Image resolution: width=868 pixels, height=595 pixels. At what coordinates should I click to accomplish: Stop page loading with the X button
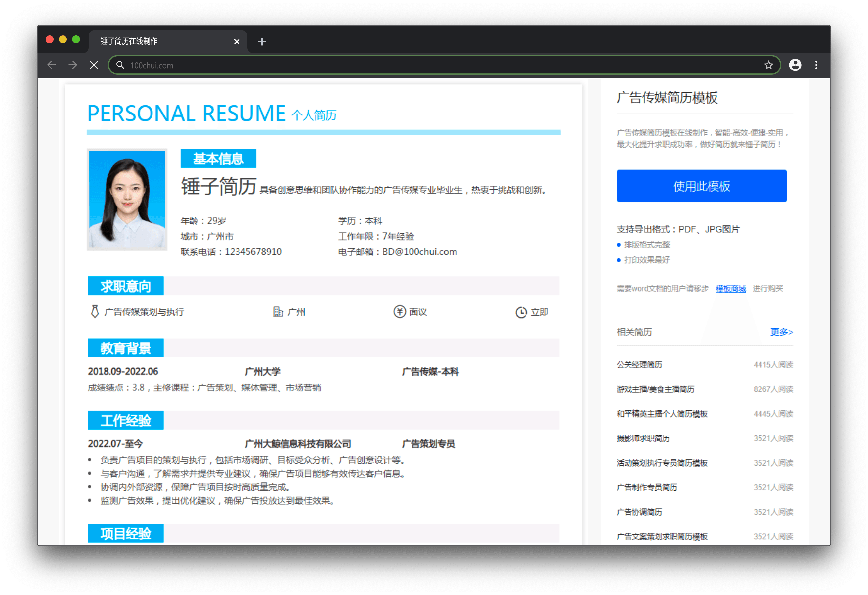point(94,65)
